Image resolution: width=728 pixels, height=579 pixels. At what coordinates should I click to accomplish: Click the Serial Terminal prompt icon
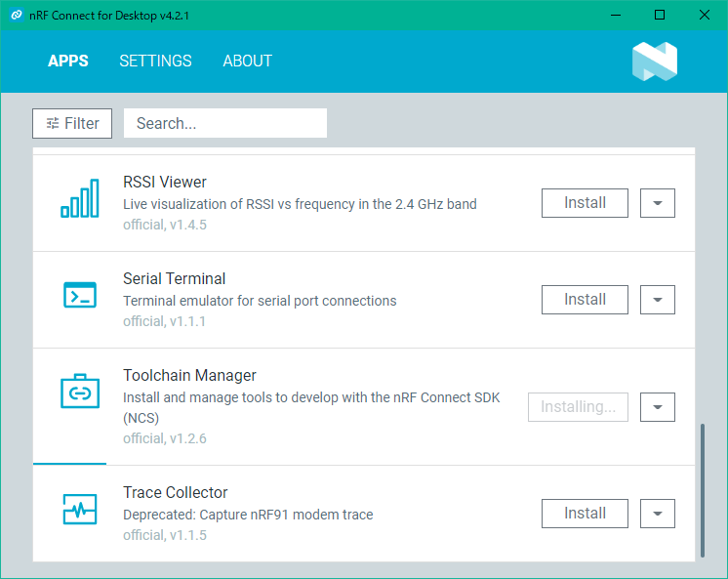point(80,295)
